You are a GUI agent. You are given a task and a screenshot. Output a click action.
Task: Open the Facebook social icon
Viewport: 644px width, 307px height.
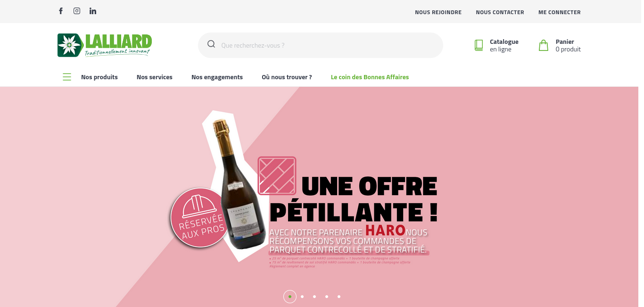61,11
